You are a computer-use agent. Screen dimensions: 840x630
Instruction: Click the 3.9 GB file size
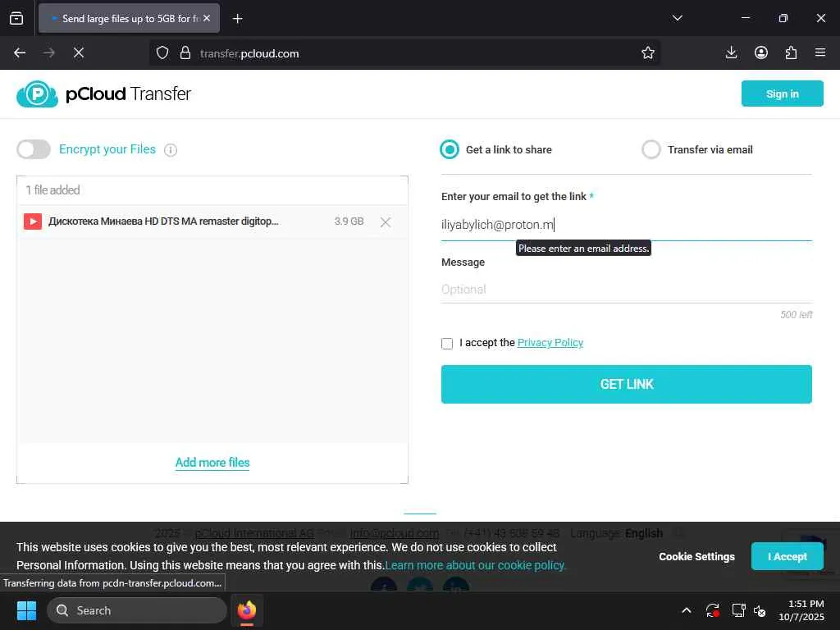pyautogui.click(x=349, y=221)
